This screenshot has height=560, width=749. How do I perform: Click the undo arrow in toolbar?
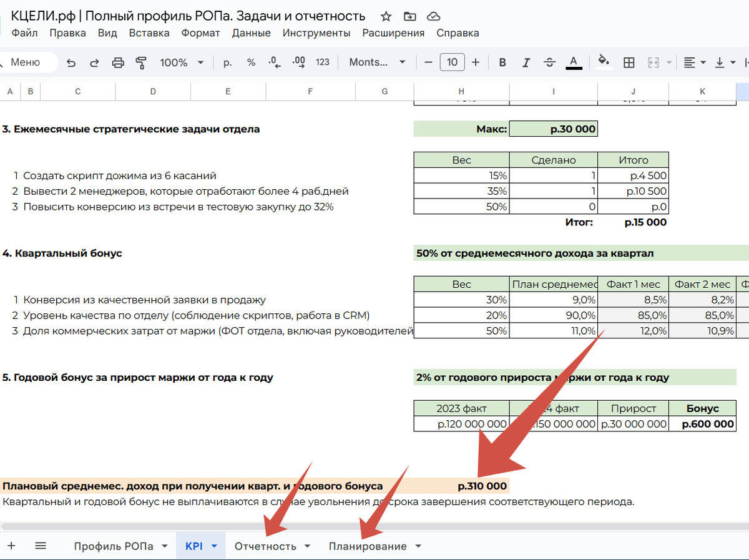(x=71, y=62)
